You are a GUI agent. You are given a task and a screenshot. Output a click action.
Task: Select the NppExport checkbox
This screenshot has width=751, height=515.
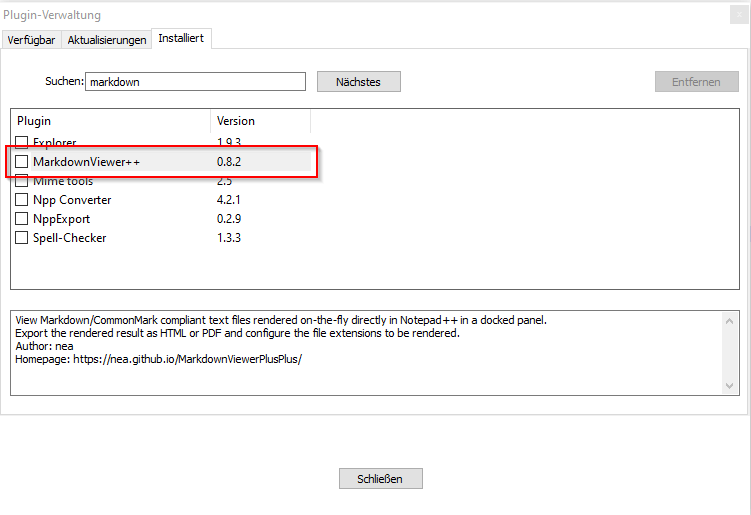coord(22,219)
